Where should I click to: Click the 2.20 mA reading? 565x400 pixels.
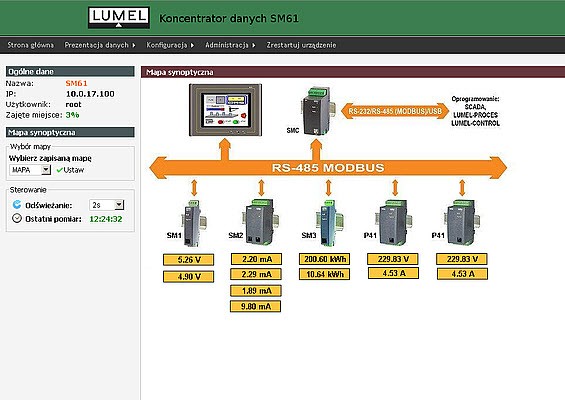[x=256, y=259]
